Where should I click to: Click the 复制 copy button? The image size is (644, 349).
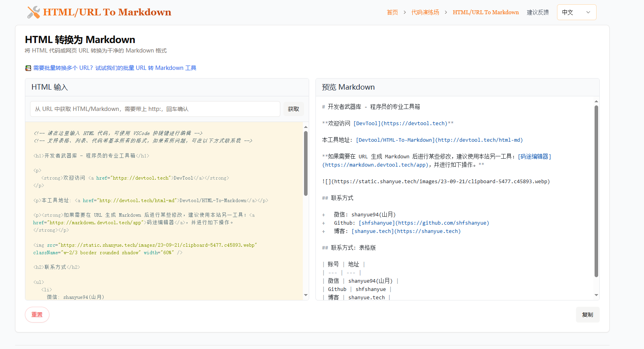587,315
